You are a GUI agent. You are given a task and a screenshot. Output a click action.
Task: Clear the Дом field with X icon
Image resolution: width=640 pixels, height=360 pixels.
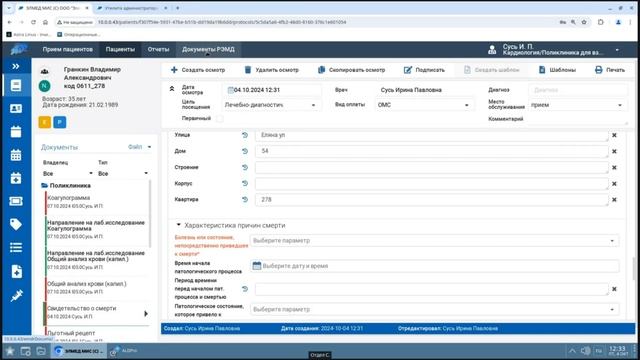click(614, 151)
